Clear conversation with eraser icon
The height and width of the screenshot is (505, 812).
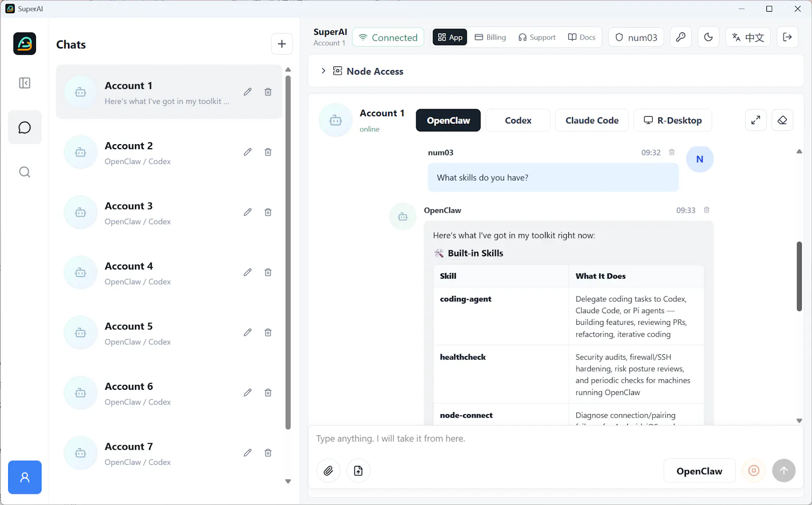[x=782, y=120]
